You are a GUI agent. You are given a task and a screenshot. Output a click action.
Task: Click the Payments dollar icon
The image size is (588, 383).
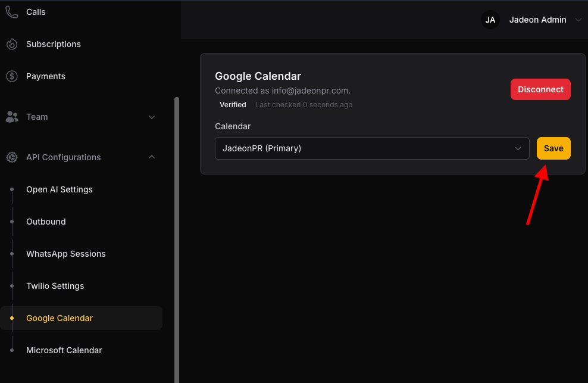[12, 76]
